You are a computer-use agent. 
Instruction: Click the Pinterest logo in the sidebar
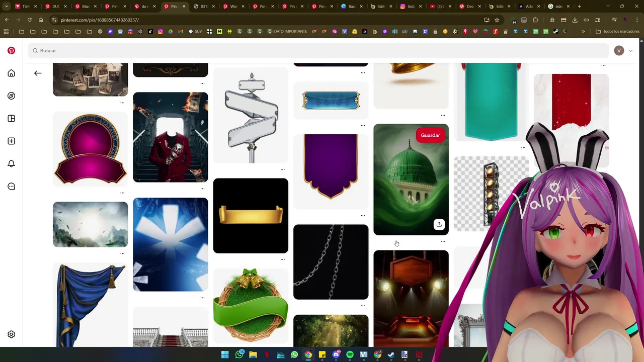click(x=11, y=50)
